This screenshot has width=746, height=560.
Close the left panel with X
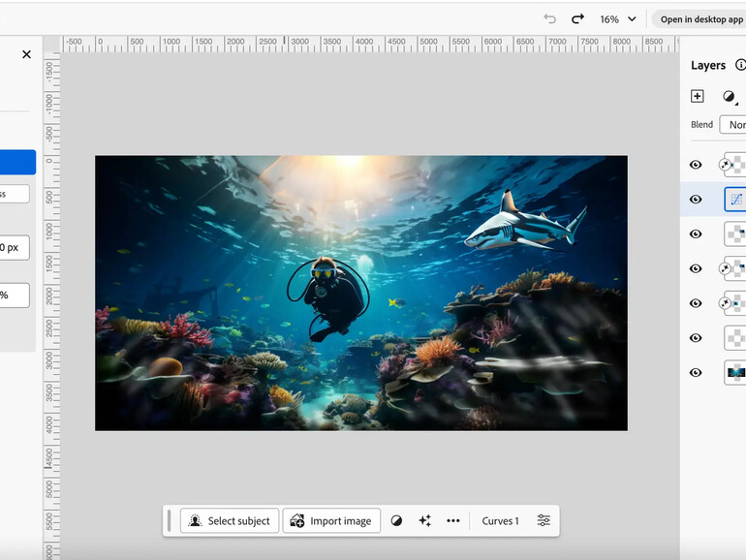[27, 54]
